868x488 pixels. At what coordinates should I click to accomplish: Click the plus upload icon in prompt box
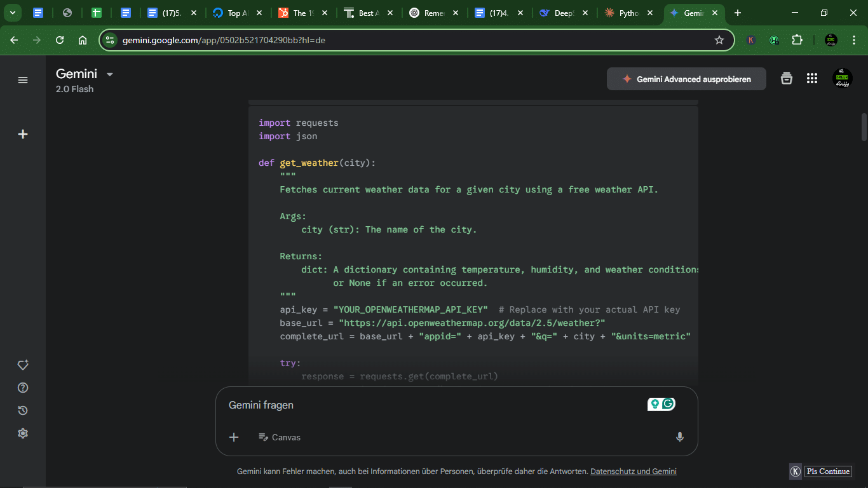pos(234,437)
